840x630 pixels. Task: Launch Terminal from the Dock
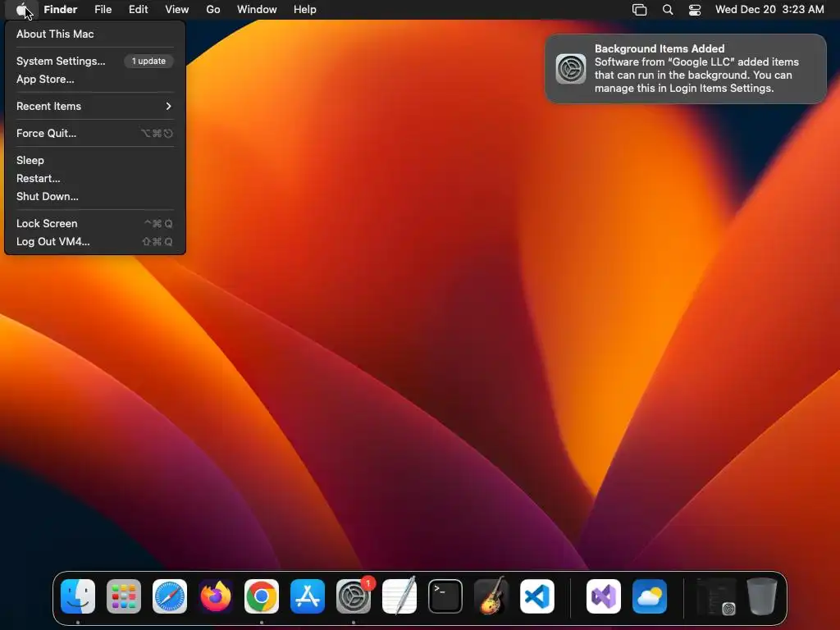click(445, 596)
